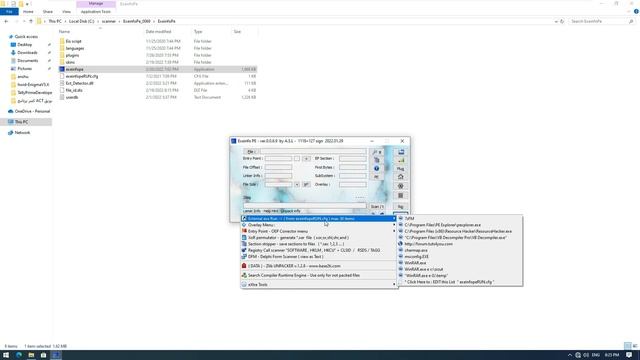Select Section stripper menu entry
Viewport: 640px width, 360px height.
click(319, 244)
